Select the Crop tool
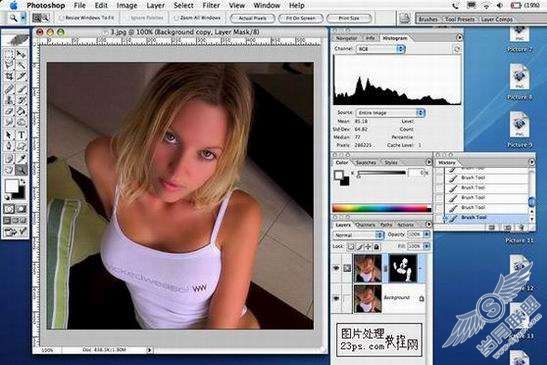 tap(9, 76)
